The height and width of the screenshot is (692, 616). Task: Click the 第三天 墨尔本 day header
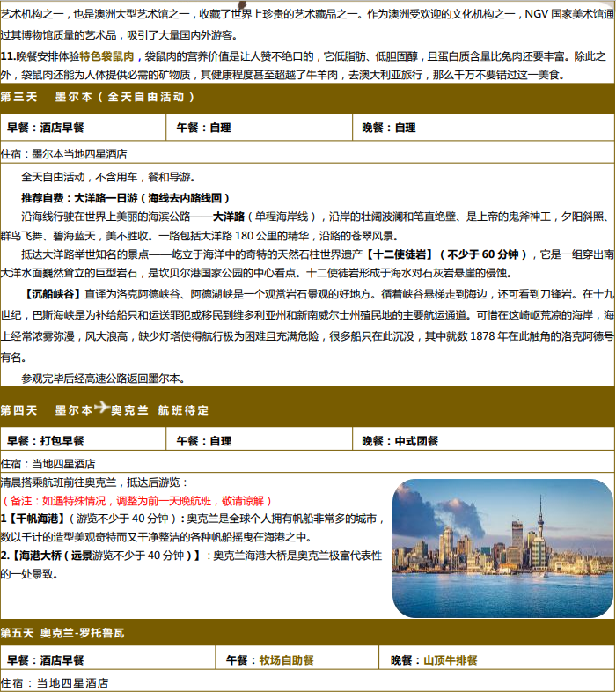click(97, 97)
